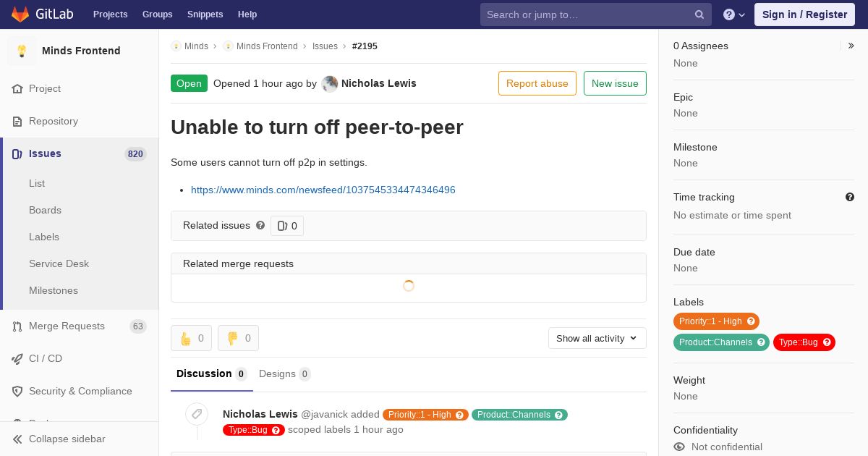
Task: Click the Nicholas Lewis author link
Action: coord(379,83)
